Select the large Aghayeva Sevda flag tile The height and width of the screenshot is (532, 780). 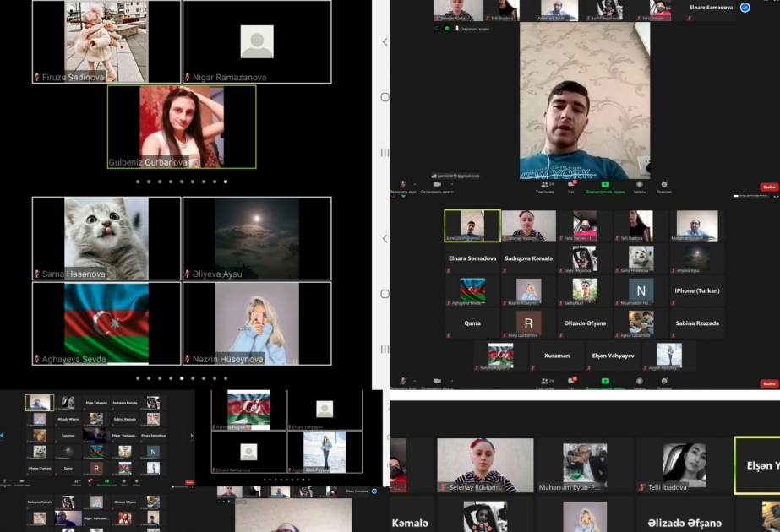(x=106, y=323)
